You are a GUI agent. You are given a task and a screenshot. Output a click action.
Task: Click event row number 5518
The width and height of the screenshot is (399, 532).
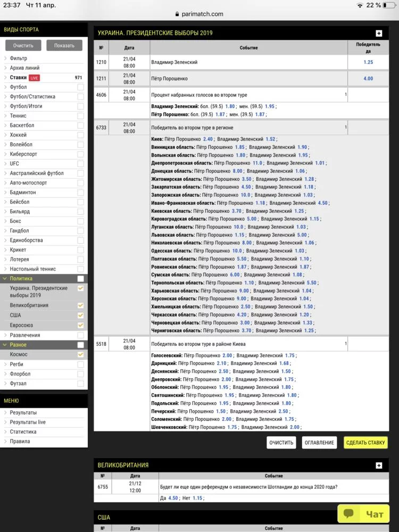[x=101, y=344]
